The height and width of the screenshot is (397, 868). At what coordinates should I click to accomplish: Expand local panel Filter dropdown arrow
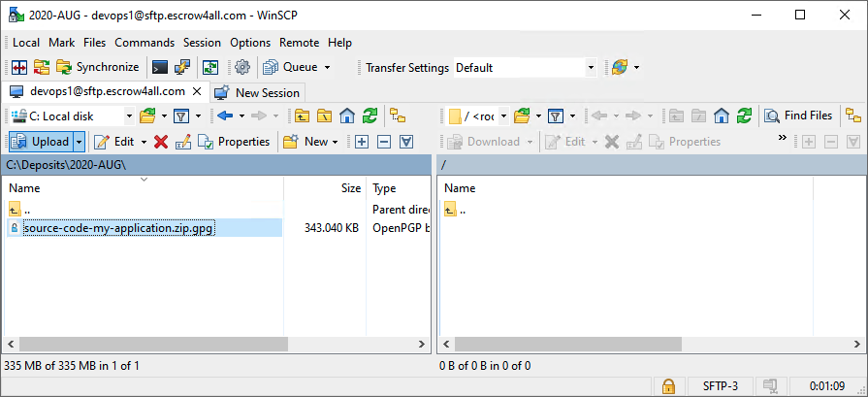(198, 116)
